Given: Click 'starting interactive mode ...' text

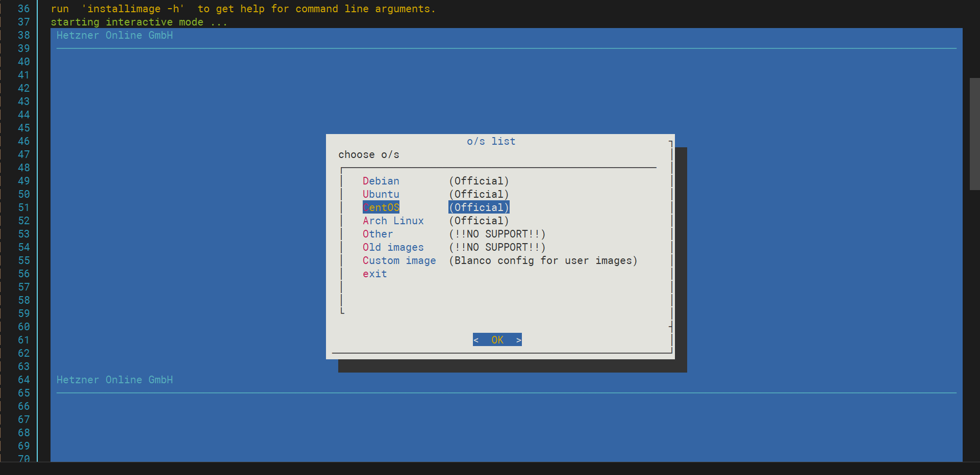Looking at the screenshot, I should (139, 22).
